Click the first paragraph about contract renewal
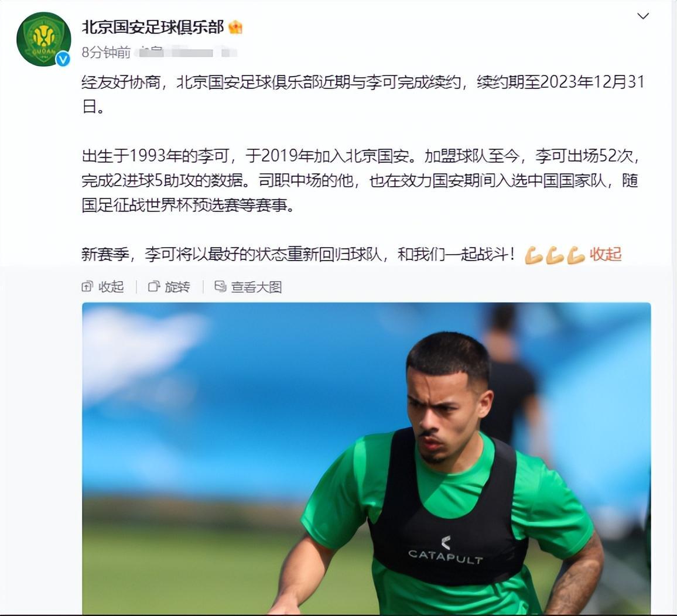Screen dimensions: 677x616 point(363,94)
